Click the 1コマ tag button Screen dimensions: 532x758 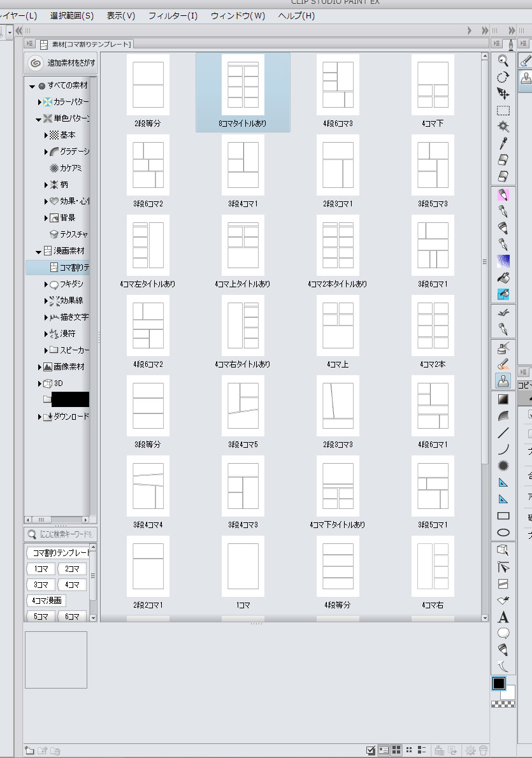(x=41, y=569)
